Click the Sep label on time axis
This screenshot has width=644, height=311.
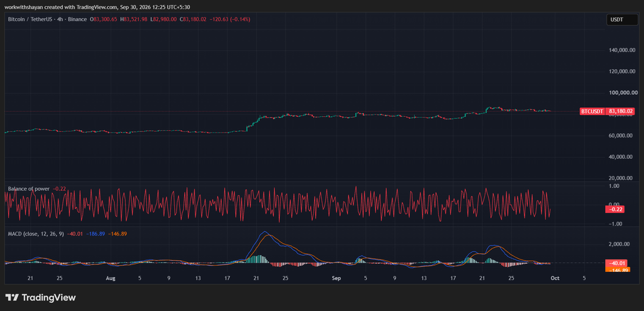coord(336,278)
